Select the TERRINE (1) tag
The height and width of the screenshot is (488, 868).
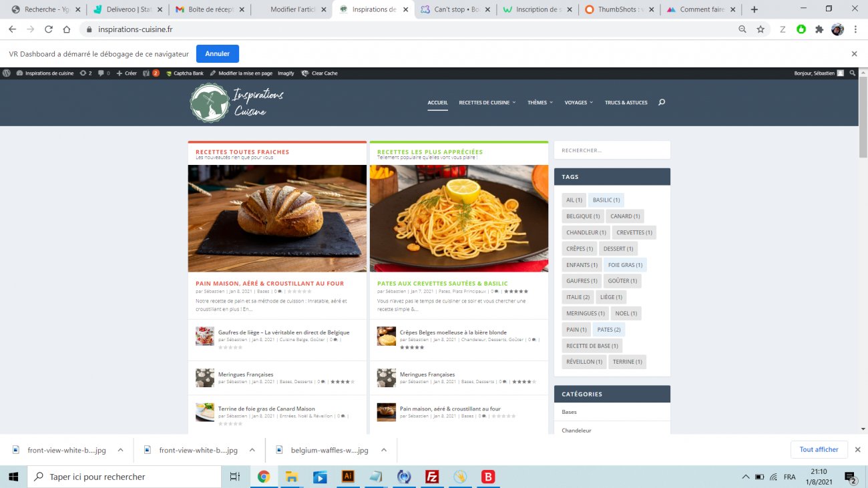pos(628,362)
